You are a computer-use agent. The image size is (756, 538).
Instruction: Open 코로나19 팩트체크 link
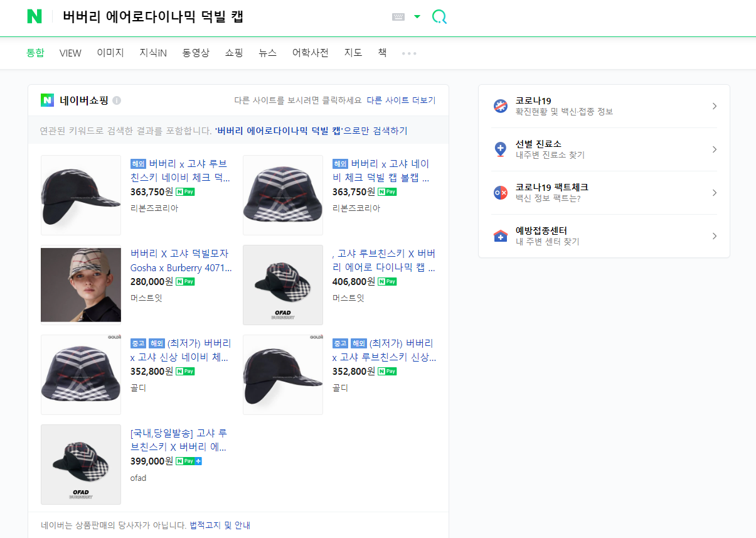[x=551, y=193]
